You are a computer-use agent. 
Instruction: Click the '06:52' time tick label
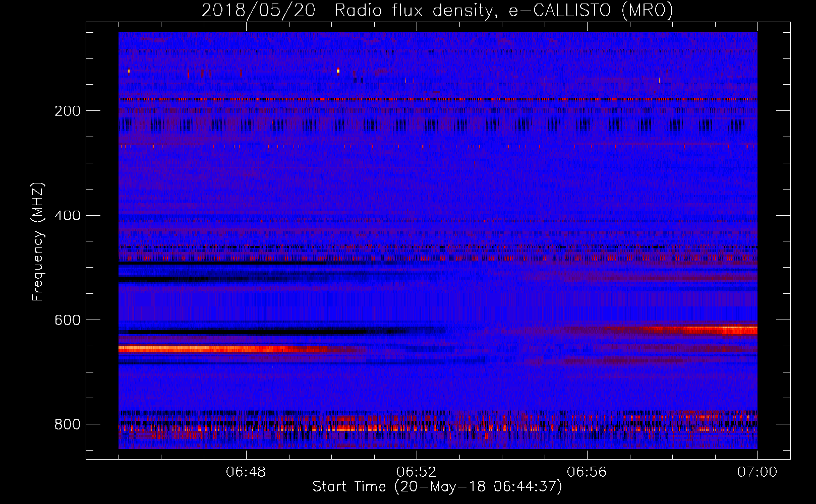417,472
